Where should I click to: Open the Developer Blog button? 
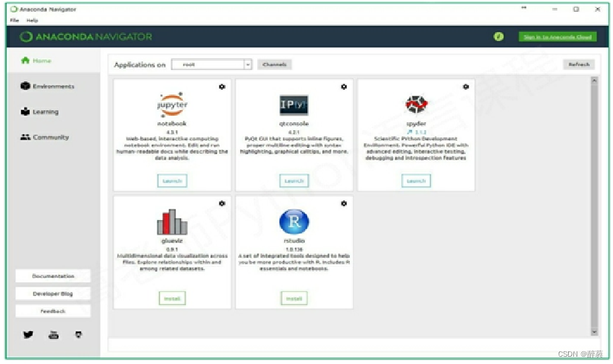53,294
